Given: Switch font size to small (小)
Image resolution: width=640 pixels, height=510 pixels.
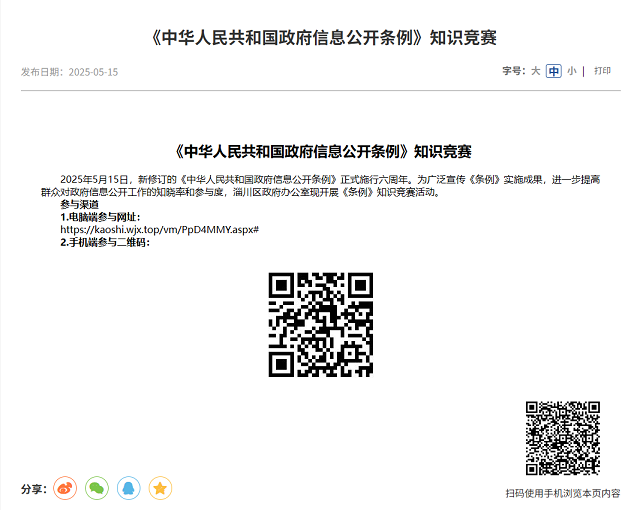Looking at the screenshot, I should [x=572, y=71].
